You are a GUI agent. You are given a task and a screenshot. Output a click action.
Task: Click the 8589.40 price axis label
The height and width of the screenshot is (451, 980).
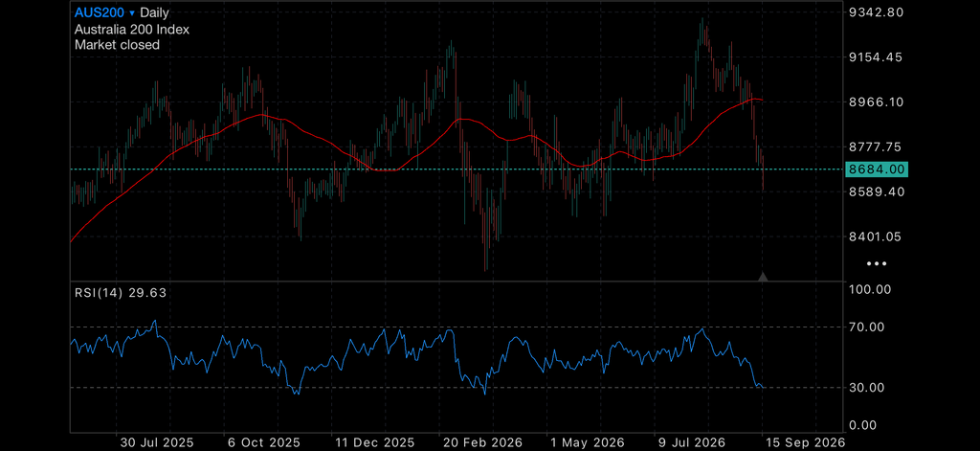[x=877, y=192]
